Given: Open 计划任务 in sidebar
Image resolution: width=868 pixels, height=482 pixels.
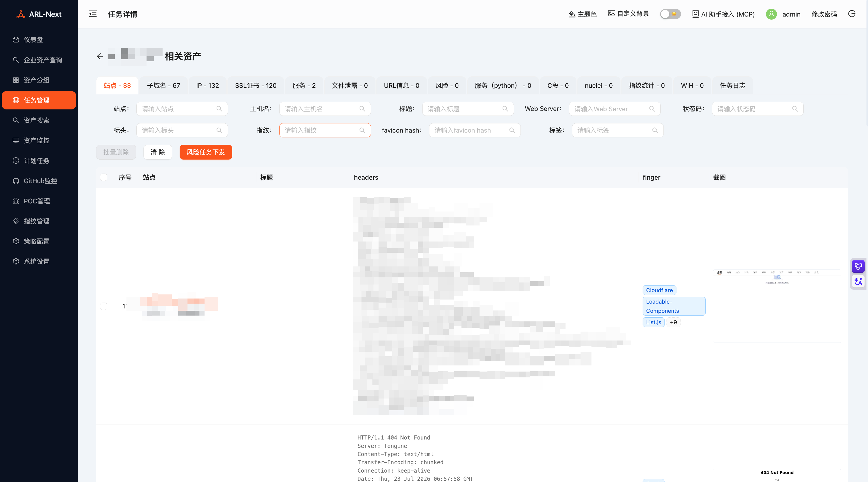Looking at the screenshot, I should [39, 161].
